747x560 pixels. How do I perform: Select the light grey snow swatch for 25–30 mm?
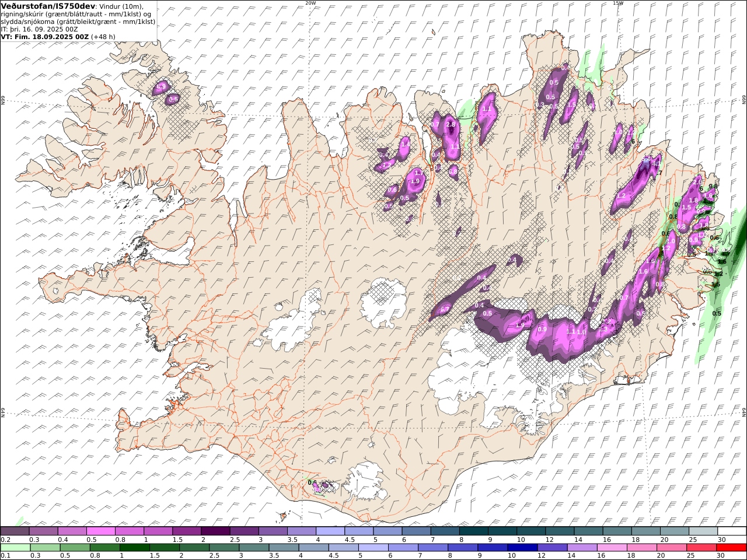[x=703, y=531]
